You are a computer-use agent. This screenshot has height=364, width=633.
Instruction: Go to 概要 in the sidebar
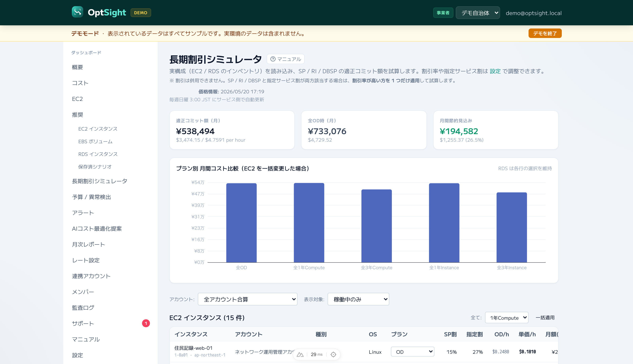(78, 67)
